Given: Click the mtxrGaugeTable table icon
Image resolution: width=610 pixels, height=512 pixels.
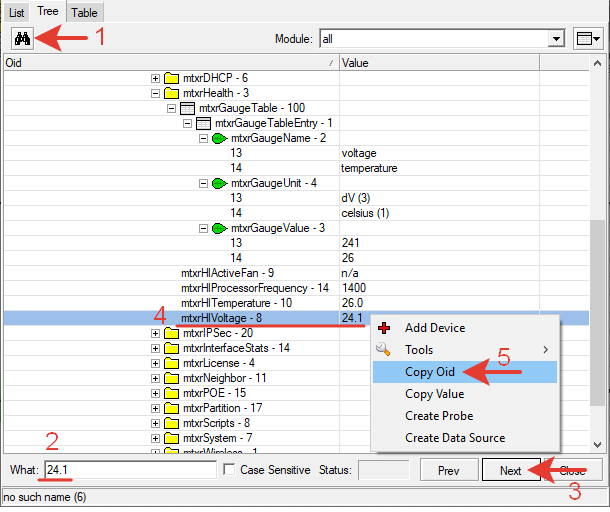Looking at the screenshot, I should pyautogui.click(x=187, y=108).
